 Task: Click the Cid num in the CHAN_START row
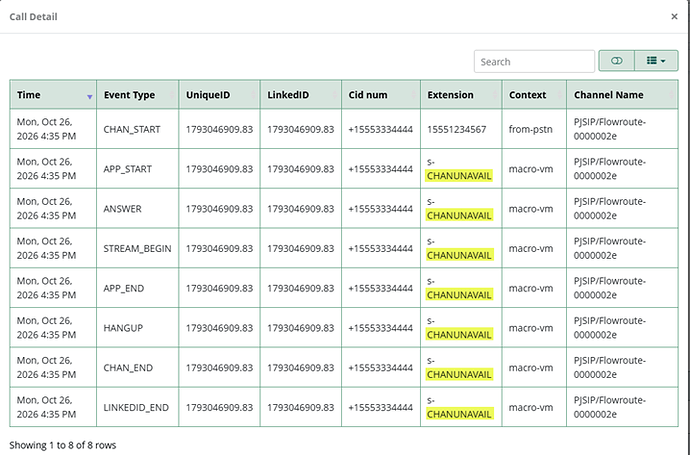(x=381, y=129)
